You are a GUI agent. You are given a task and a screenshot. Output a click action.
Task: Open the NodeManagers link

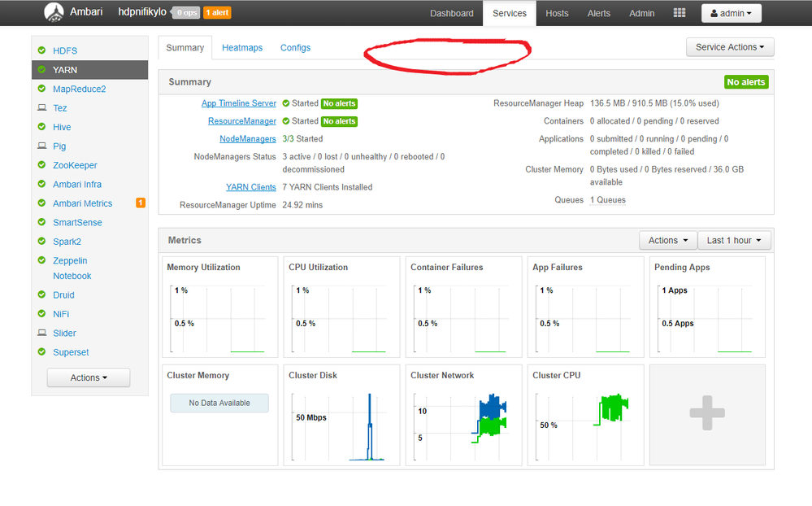(248, 138)
